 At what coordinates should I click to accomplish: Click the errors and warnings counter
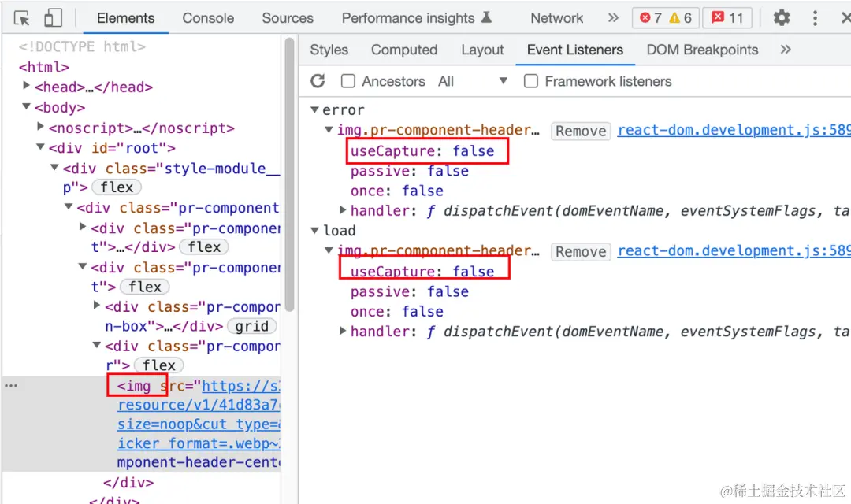pyautogui.click(x=665, y=18)
